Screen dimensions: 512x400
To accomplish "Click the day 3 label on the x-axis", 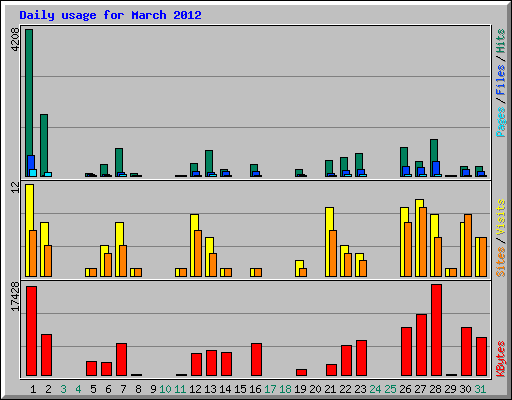I will [63, 389].
